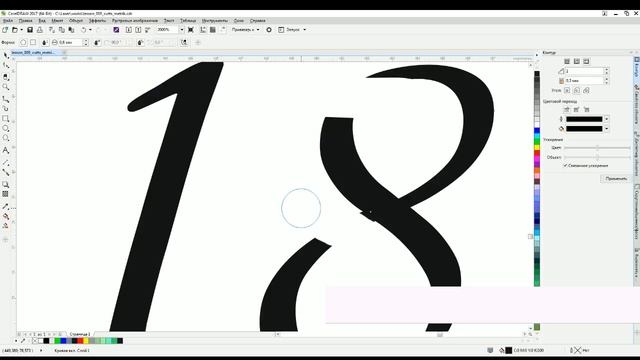640x360 pixels.
Task: Adjust the Color acceleration slider
Action: coord(597,148)
